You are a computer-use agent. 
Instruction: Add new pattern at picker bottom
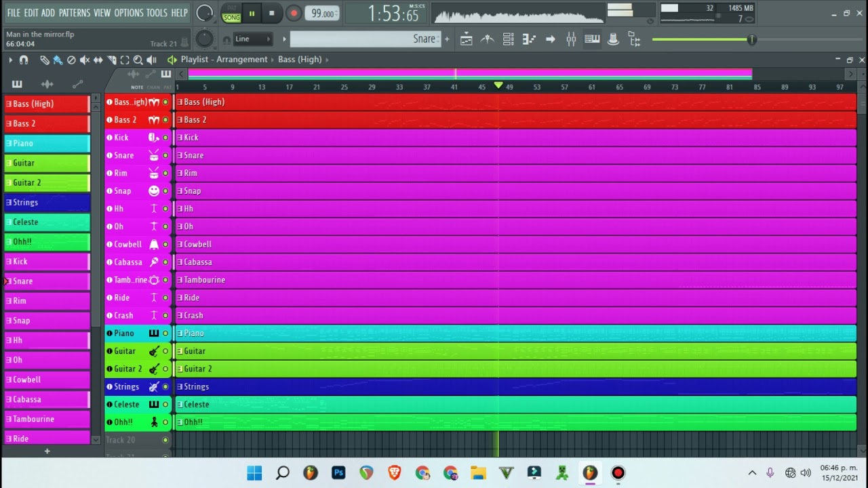(47, 451)
